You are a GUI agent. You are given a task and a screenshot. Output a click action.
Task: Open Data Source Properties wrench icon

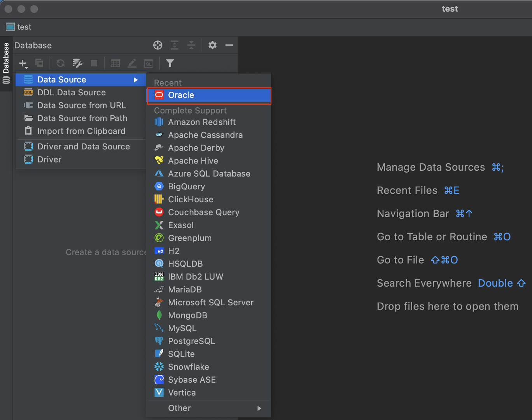[77, 63]
